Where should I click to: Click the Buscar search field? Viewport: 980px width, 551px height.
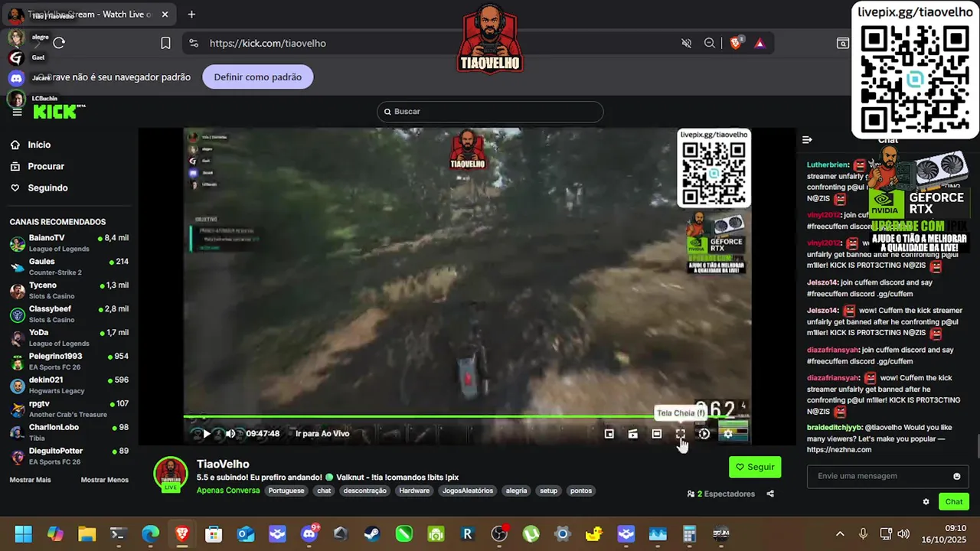(x=490, y=112)
